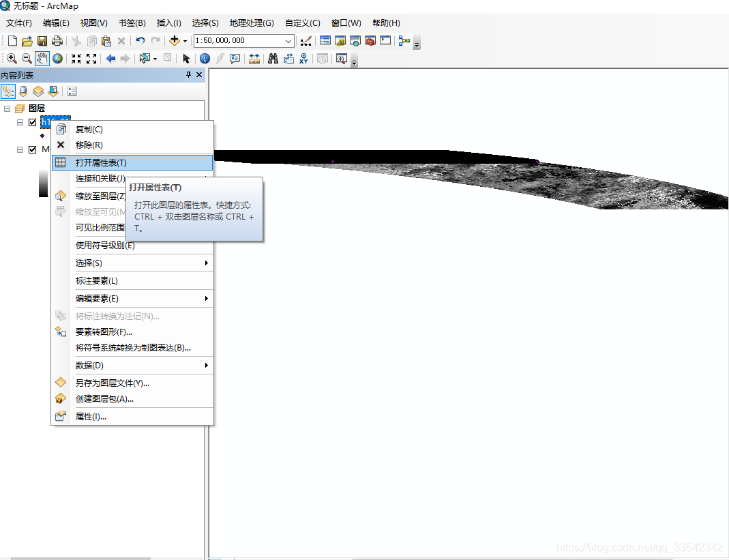This screenshot has height=560, width=729.
Task: Go back to previous extent
Action: 110,59
